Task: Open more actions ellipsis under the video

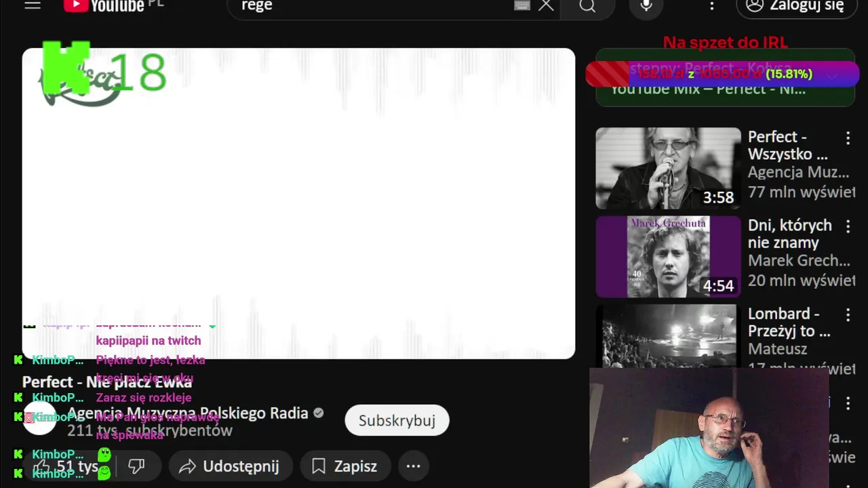Action: click(413, 466)
